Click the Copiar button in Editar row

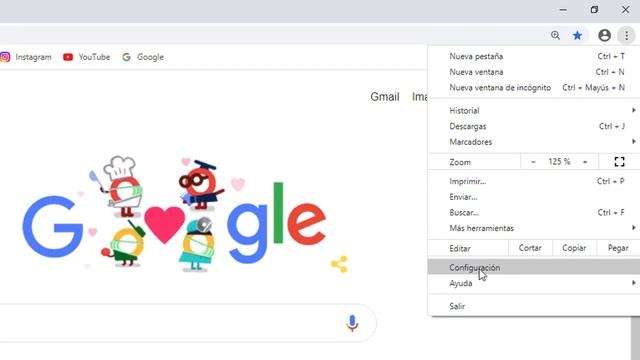coord(574,248)
